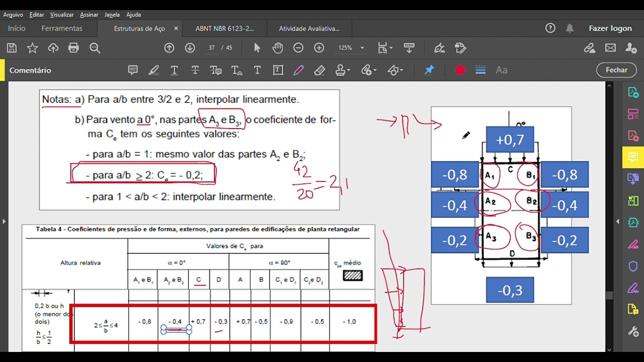Toggle the keep tool selected pin
The image size is (644, 362).
429,70
